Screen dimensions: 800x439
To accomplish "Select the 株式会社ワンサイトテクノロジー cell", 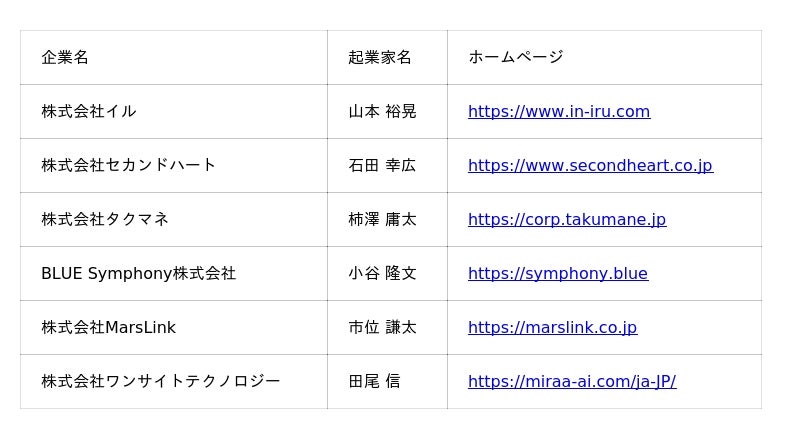I will [174, 381].
